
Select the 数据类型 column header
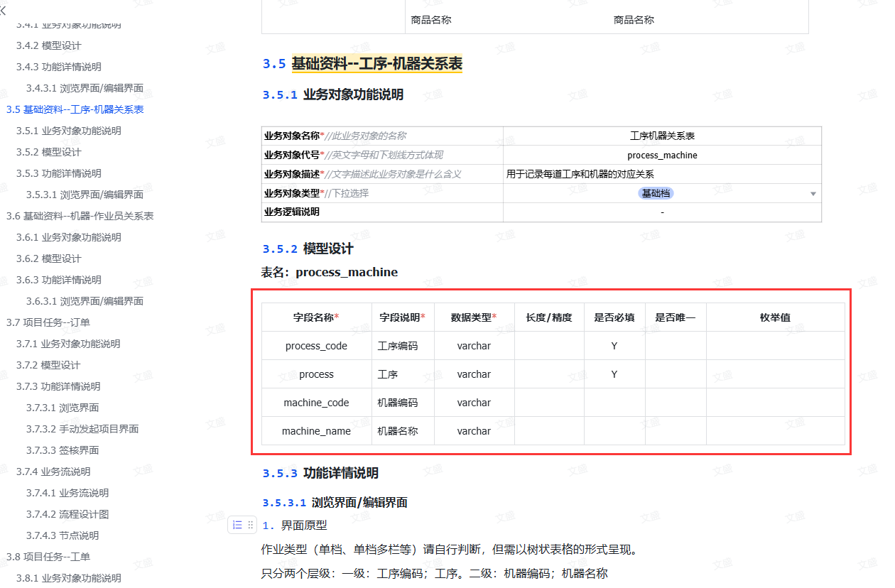(474, 317)
